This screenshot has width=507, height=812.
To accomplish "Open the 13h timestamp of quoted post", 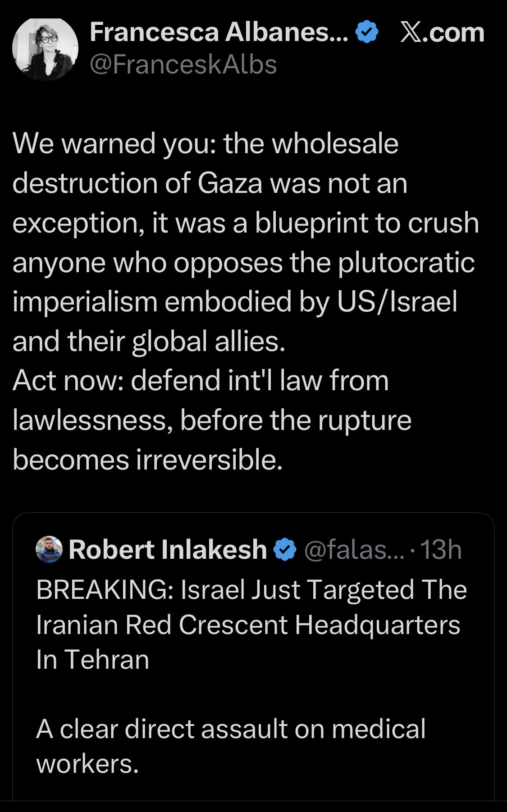I will 443,549.
